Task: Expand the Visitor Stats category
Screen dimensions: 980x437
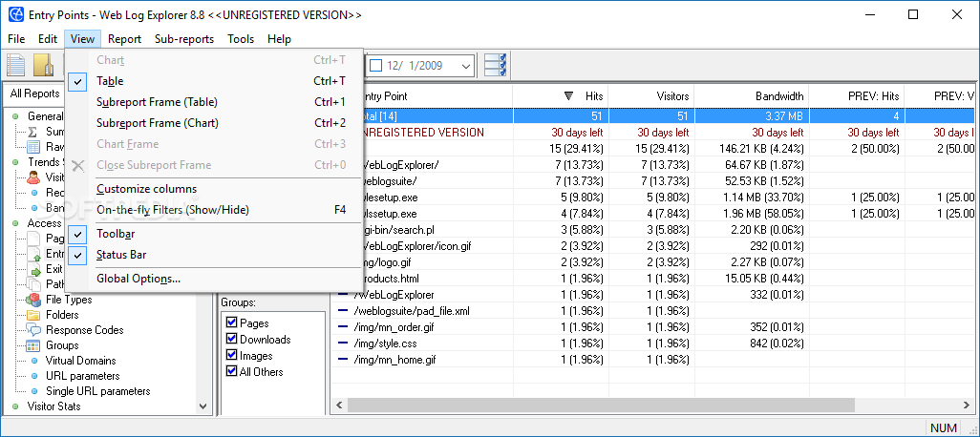Action: point(15,406)
